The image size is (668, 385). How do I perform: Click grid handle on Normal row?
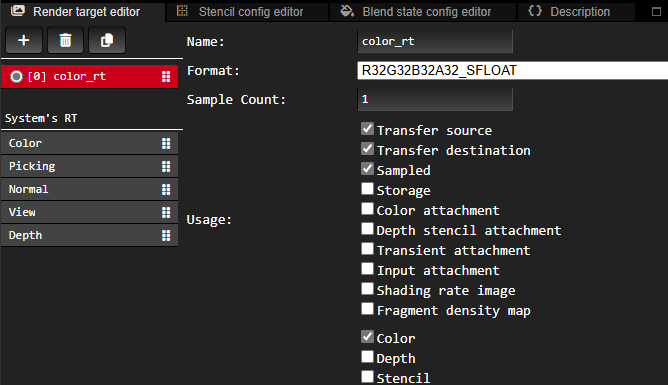tap(166, 190)
